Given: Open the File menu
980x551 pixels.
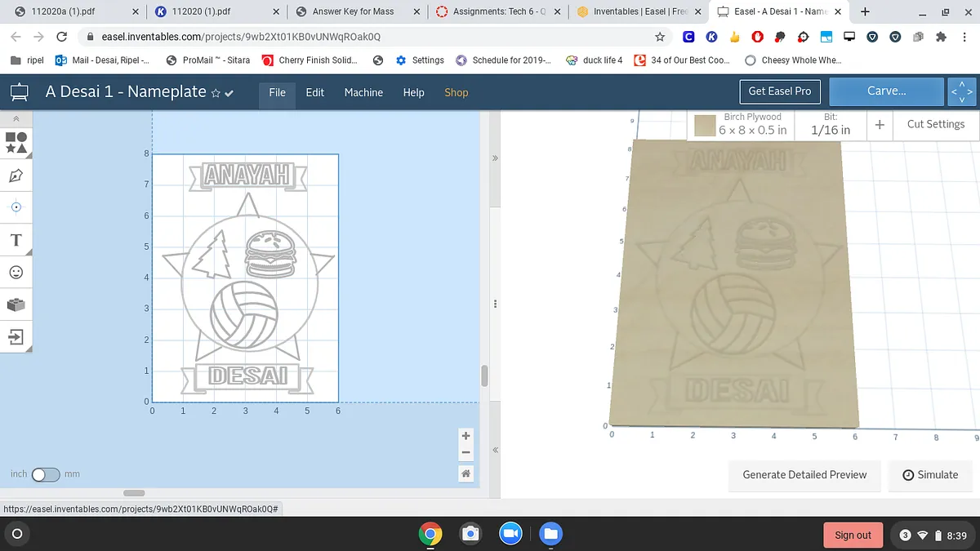Looking at the screenshot, I should point(278,92).
